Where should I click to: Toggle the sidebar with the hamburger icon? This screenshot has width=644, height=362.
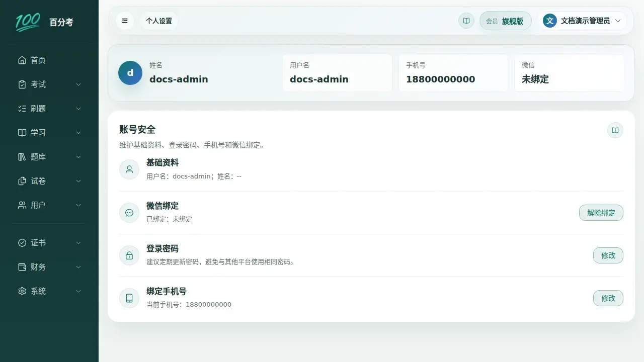tap(125, 21)
